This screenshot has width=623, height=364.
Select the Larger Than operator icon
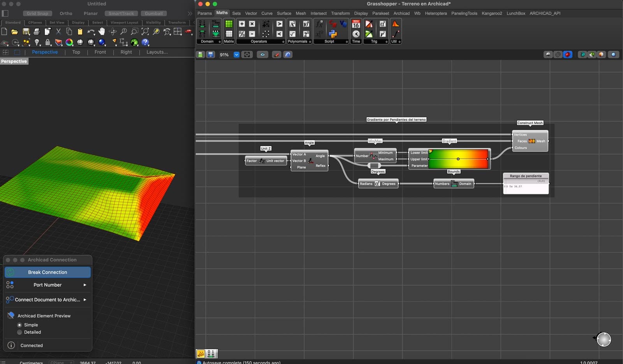279,24
